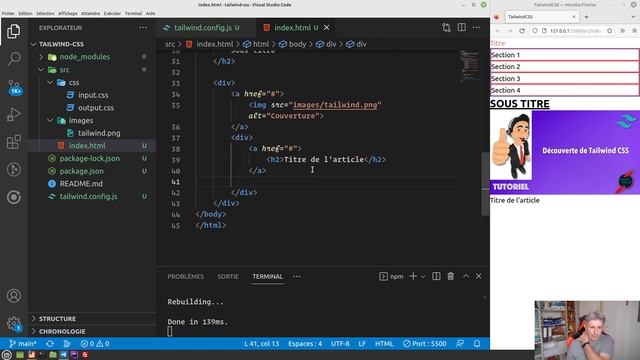This screenshot has height=360, width=640.
Task: Change end of line LF setting
Action: (362, 344)
